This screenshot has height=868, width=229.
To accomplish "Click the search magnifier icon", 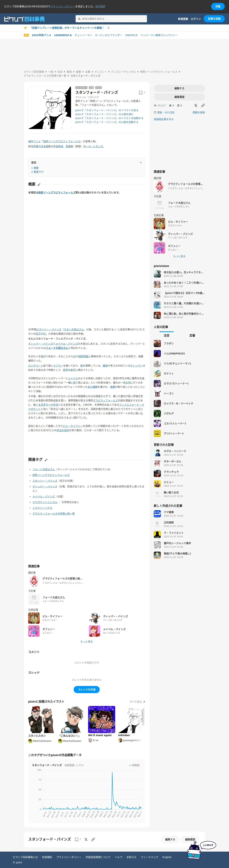I will [79, 19].
